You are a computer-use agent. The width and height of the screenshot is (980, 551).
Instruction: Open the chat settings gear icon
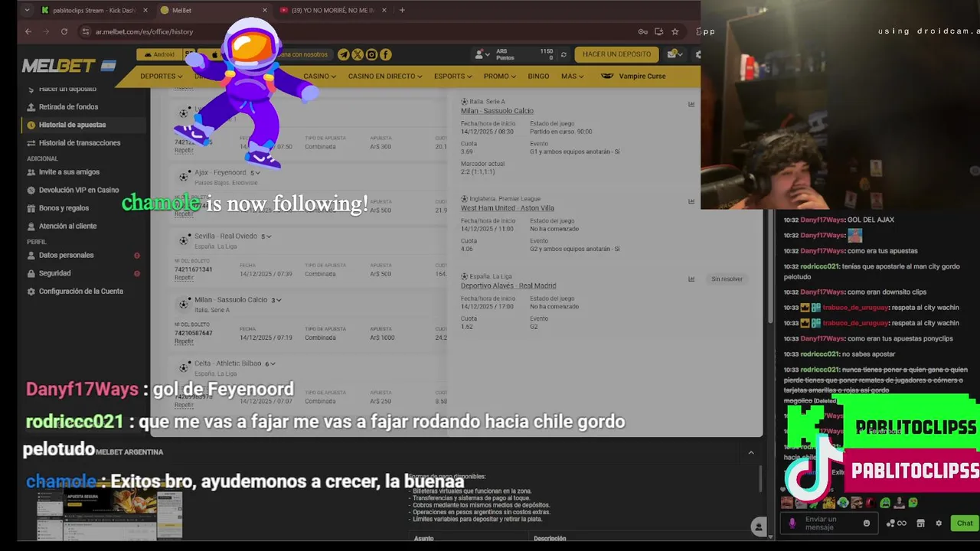coord(939,523)
